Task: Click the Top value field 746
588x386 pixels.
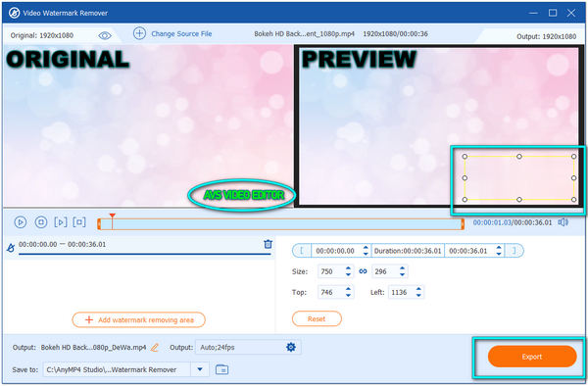Action: point(330,292)
